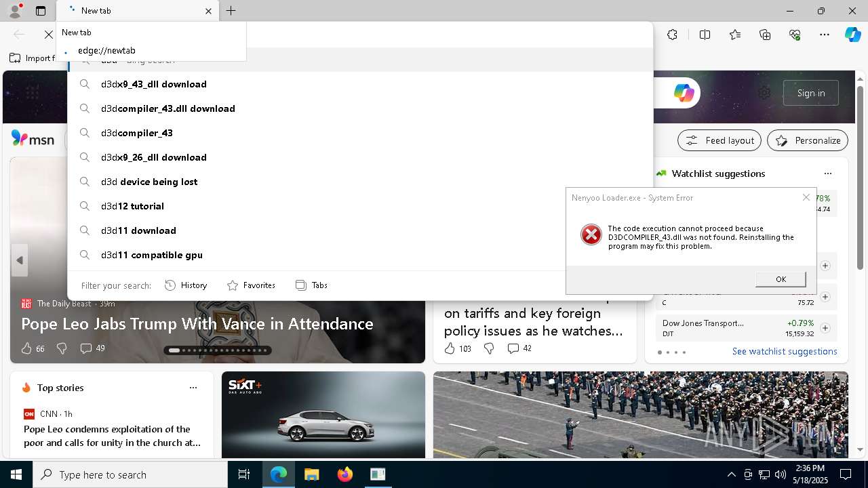Open the Extensions puzzle icon

click(x=672, y=35)
